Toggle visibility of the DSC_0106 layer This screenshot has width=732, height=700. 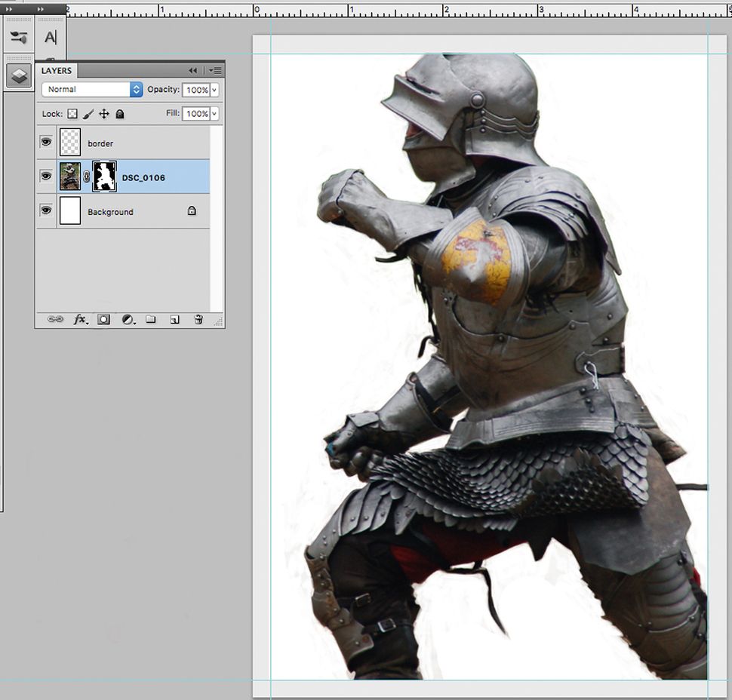(47, 177)
